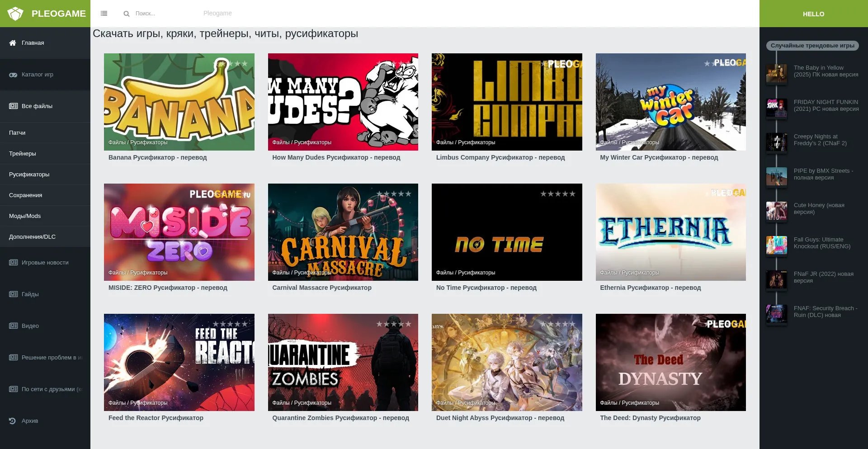Click the search magnifier icon
The width and height of the screenshot is (868, 449).
coord(127,14)
